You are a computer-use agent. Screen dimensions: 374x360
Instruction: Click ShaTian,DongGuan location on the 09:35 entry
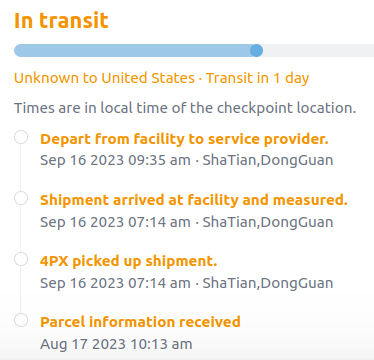[268, 160]
